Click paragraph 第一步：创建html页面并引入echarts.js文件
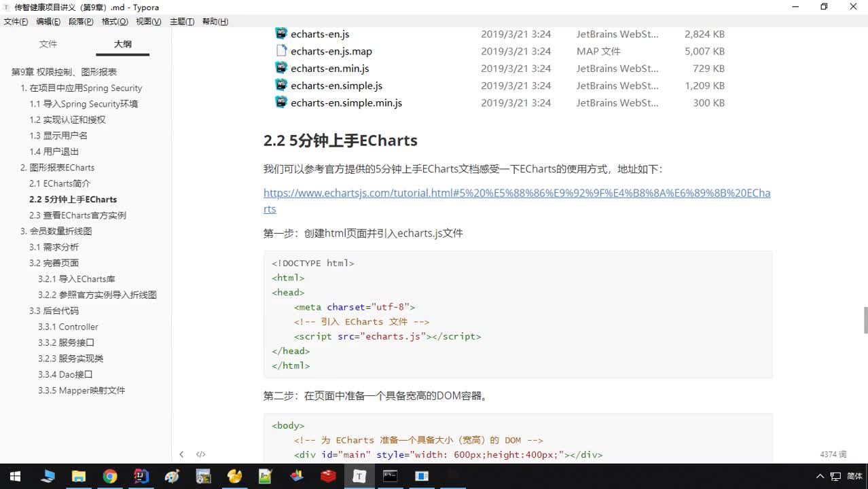This screenshot has height=489, width=868. point(363,233)
